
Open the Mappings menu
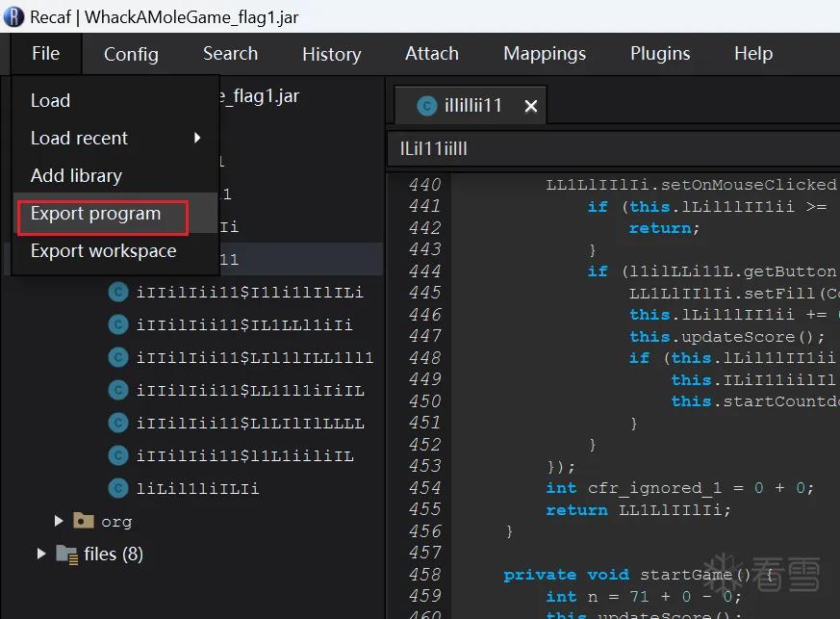tap(545, 54)
